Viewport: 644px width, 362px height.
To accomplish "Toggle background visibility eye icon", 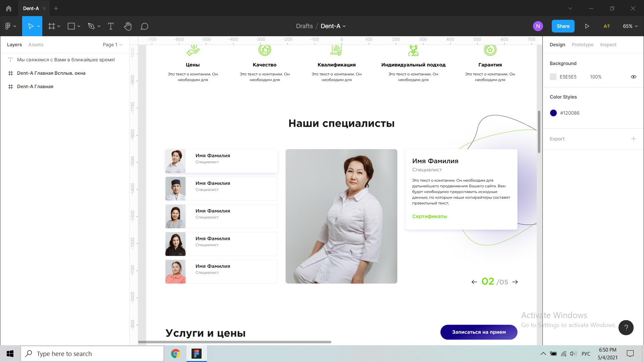I will tap(633, 77).
